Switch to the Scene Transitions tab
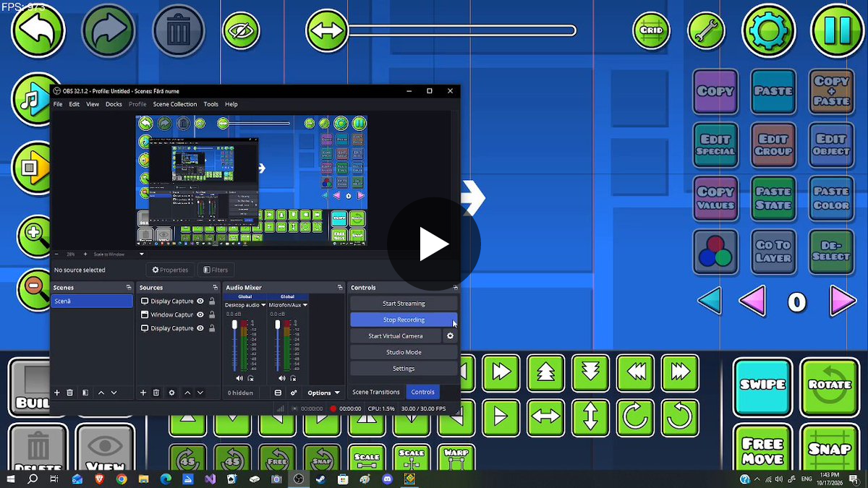The image size is (868, 488). (375, 392)
